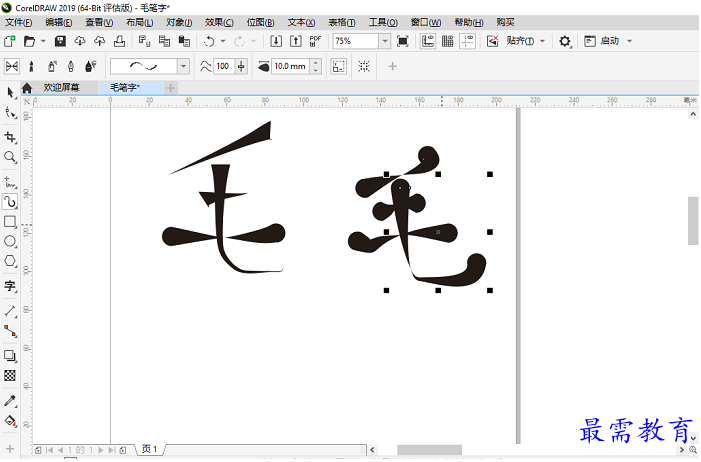701x462 pixels.
Task: Toggle the Preset stroke mode icon
Action: click(x=12, y=67)
